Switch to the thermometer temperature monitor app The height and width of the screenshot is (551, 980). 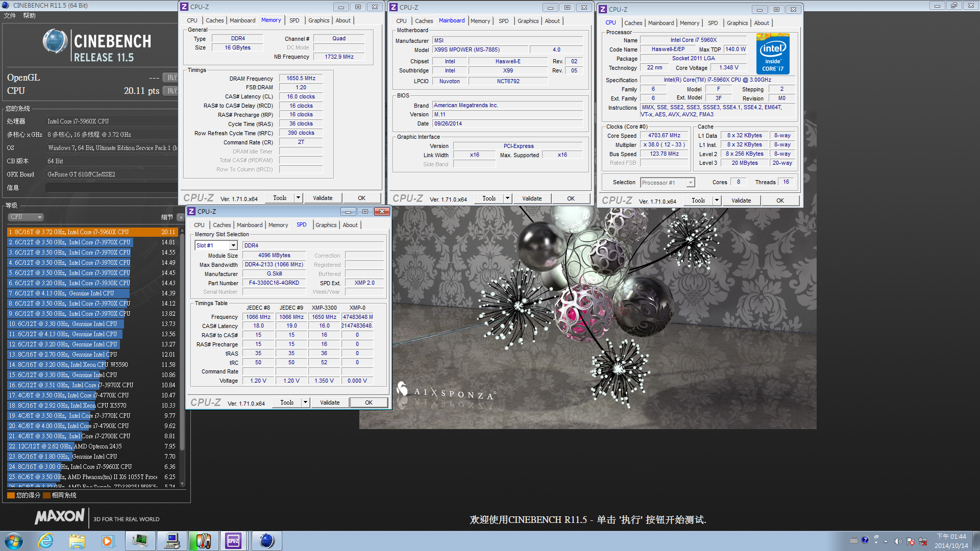click(203, 541)
